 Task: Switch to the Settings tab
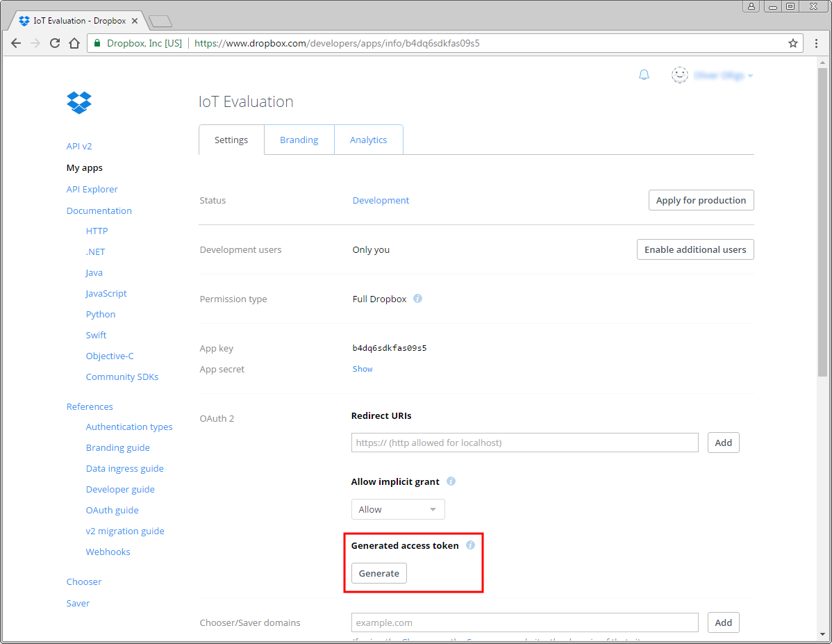pos(231,140)
